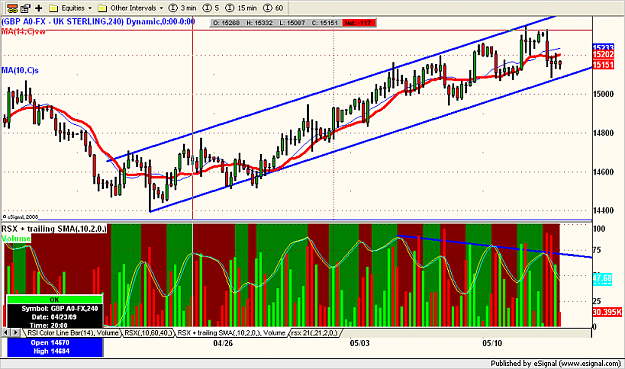The height and width of the screenshot is (369, 625).
Task: Click the 25 level on RSX scale
Action: pos(597,301)
